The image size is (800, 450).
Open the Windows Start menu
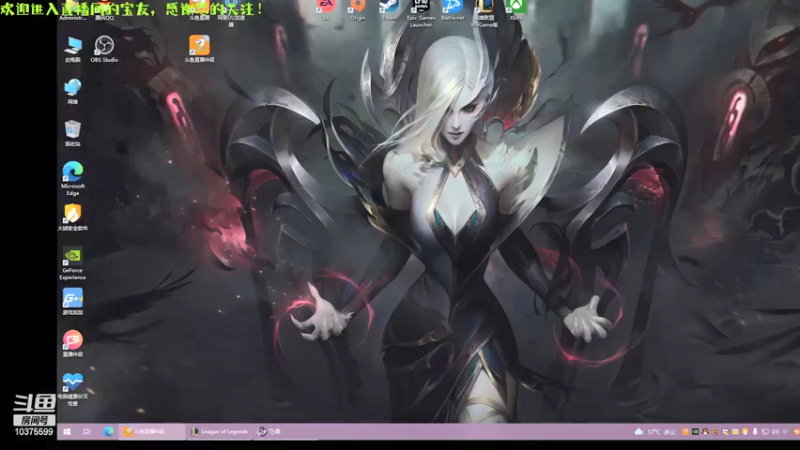(x=67, y=432)
